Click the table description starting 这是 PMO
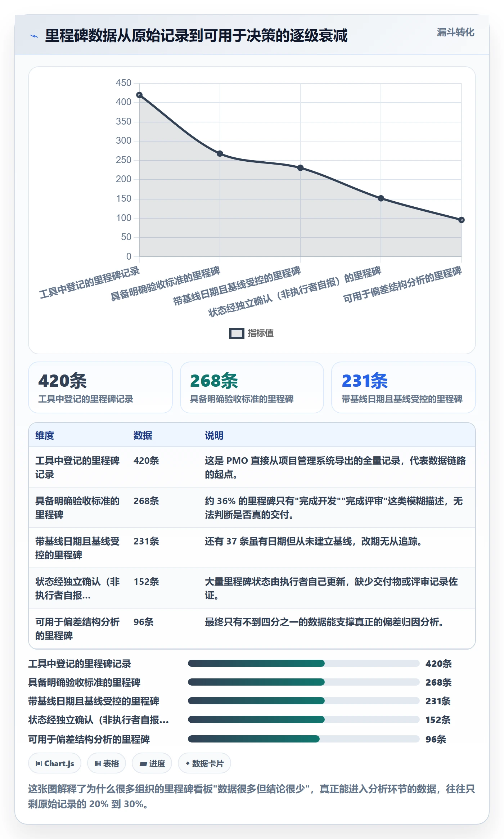504x839 pixels. 336,467
